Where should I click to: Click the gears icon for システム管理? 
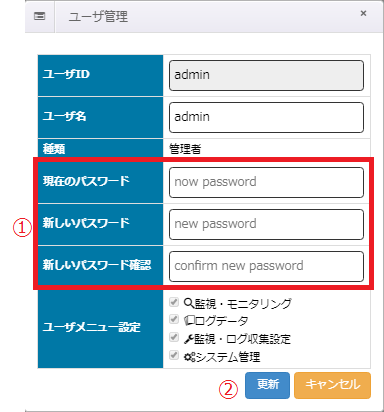(190, 357)
